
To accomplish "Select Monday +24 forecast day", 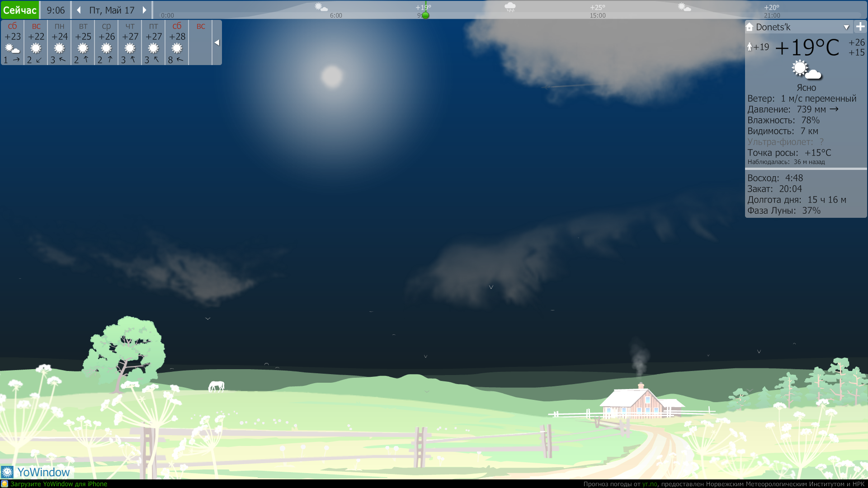I will pos(59,42).
